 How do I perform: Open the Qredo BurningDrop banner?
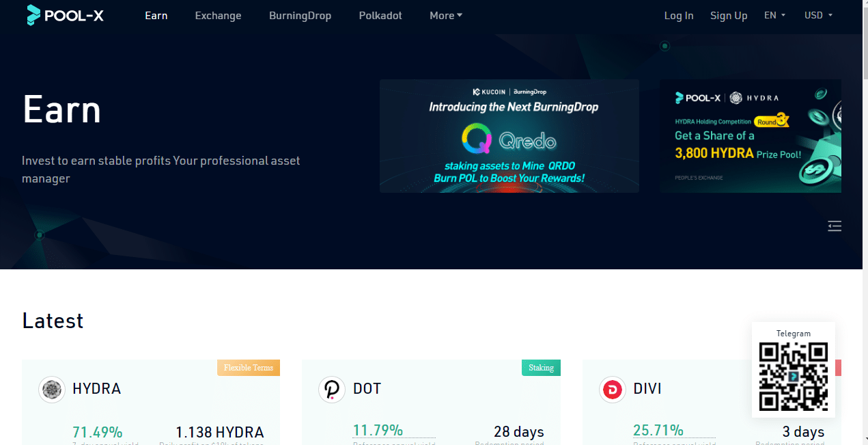click(509, 136)
